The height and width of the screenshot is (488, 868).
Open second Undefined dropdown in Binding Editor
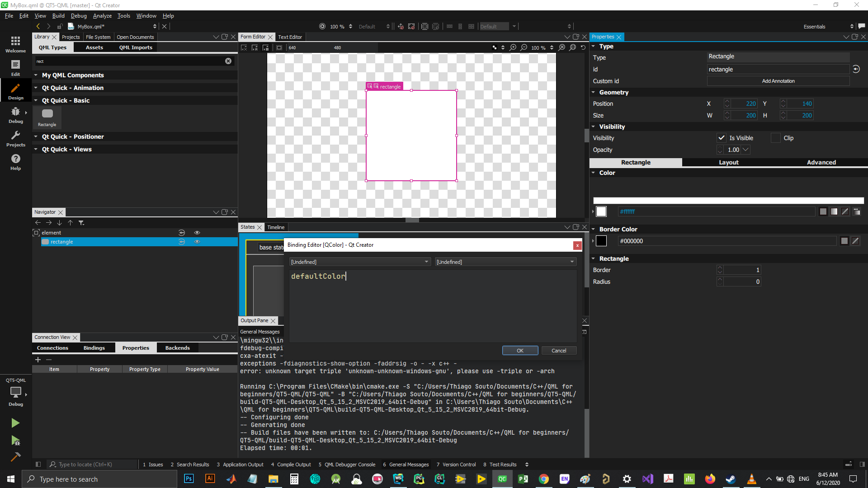click(x=505, y=262)
